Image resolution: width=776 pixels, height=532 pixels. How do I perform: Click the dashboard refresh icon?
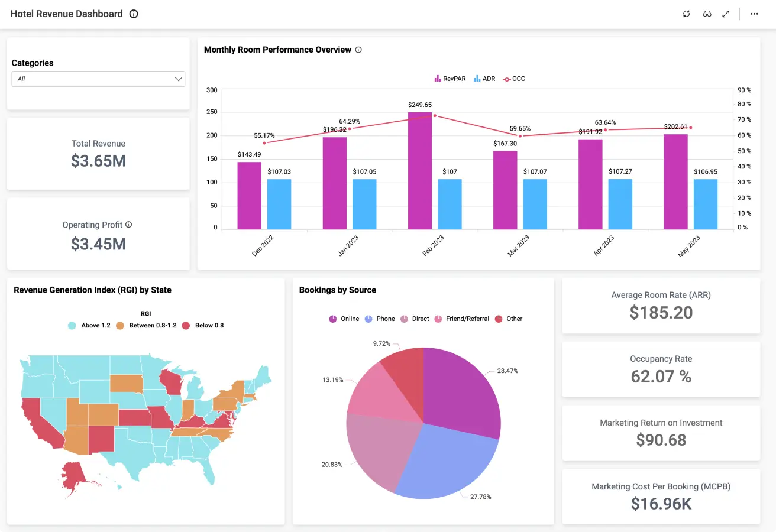click(686, 14)
